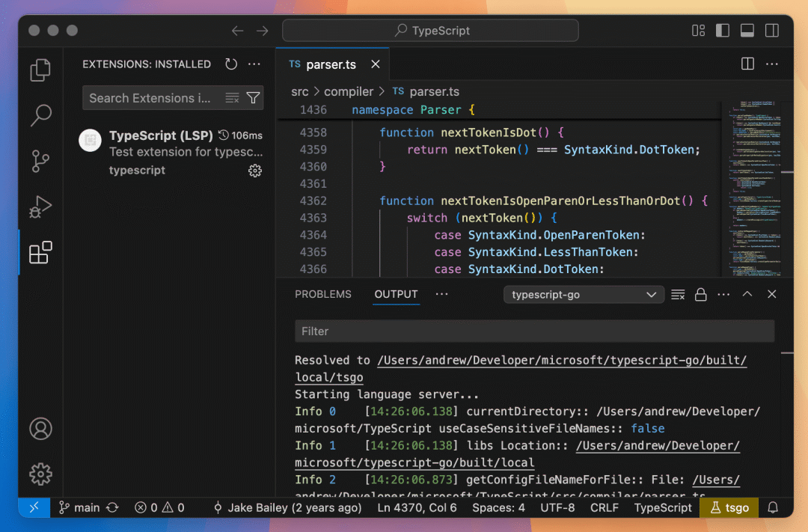
Task: Open the Customize Layout control
Action: coord(698,31)
